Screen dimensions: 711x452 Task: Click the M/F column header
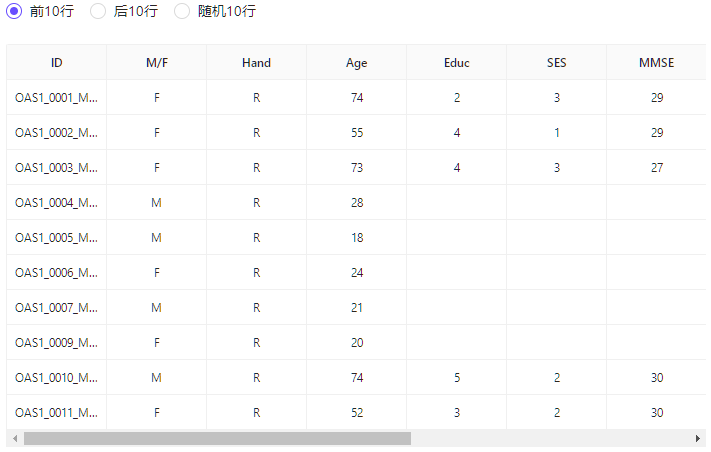click(157, 63)
